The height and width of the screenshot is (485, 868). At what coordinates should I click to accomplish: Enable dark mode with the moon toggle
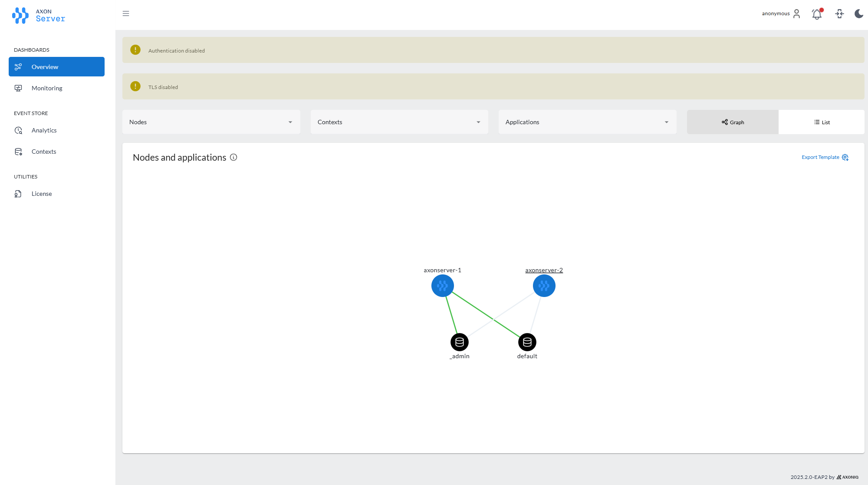tap(859, 14)
